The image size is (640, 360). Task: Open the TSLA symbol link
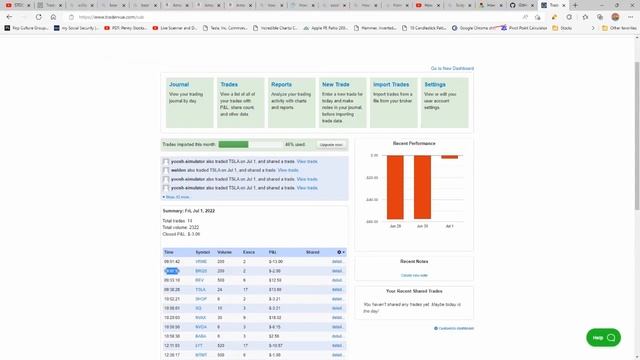point(200,290)
